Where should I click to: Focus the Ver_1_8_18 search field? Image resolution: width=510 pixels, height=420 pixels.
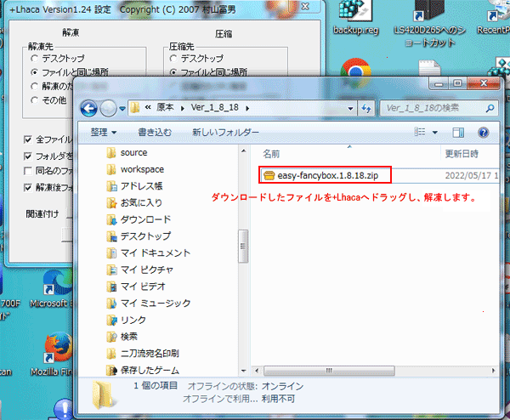pos(439,108)
